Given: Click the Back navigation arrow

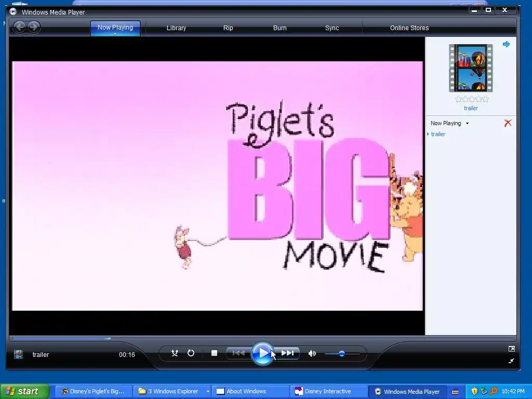Looking at the screenshot, I should click(20, 27).
